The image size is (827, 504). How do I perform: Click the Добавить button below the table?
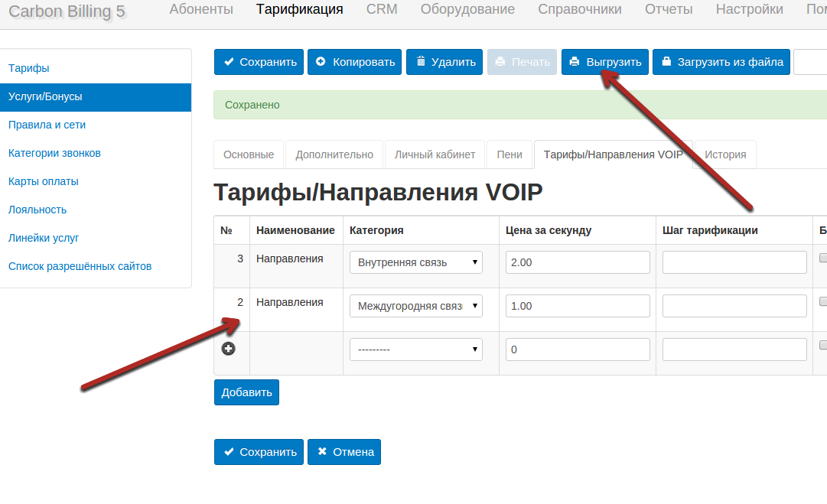pyautogui.click(x=246, y=392)
